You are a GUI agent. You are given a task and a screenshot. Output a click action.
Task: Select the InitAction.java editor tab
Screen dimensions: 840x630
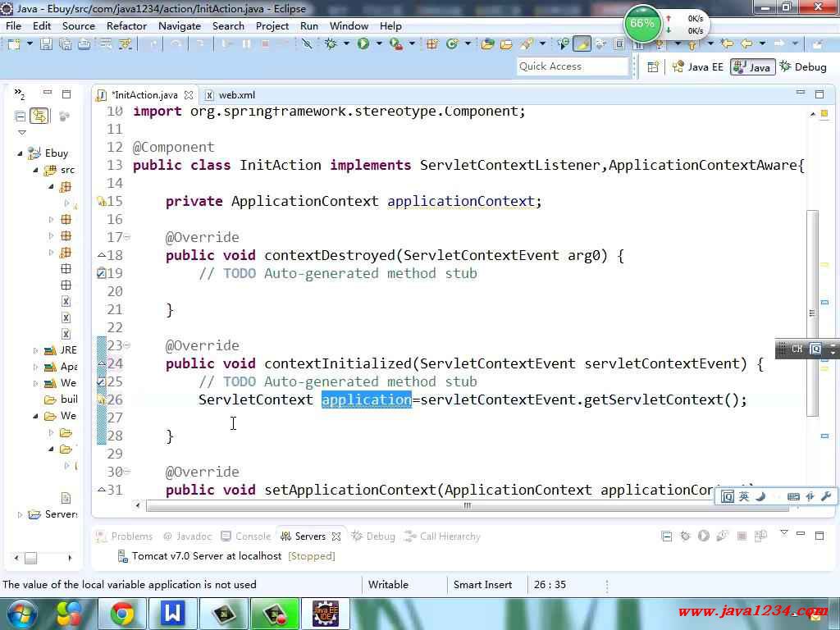(144, 95)
